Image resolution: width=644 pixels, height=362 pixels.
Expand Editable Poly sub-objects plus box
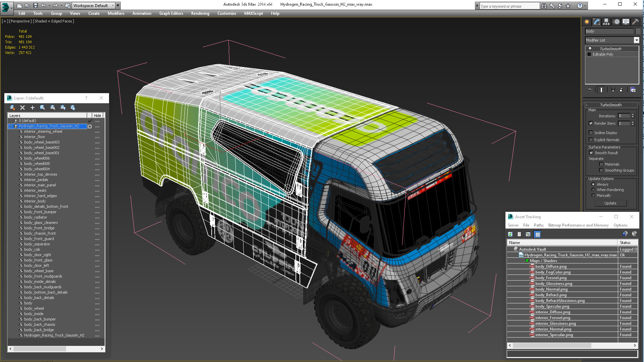click(x=589, y=54)
